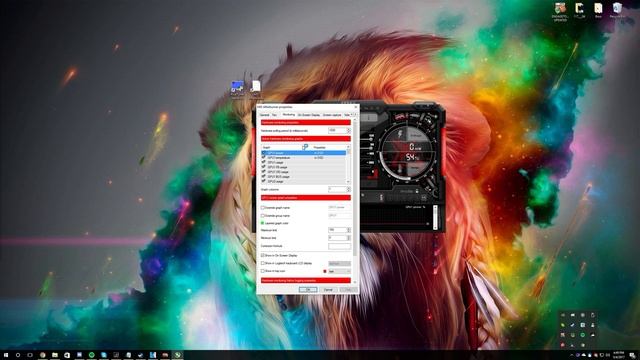Click the system tray overflow chevron

(572, 356)
